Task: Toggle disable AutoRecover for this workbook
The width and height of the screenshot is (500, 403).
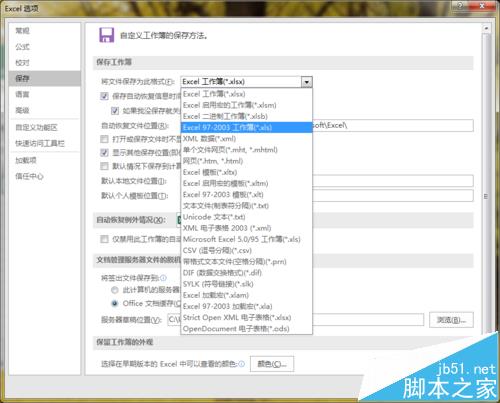Action: coord(104,239)
